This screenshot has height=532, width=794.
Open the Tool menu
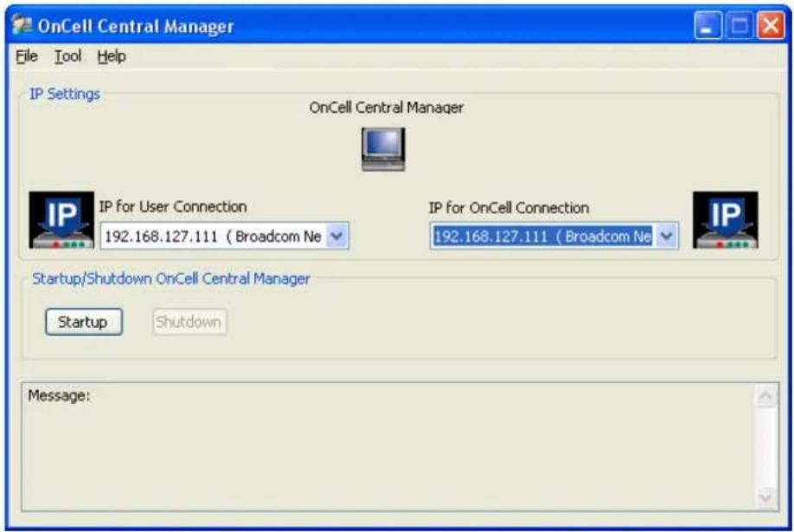tap(67, 56)
